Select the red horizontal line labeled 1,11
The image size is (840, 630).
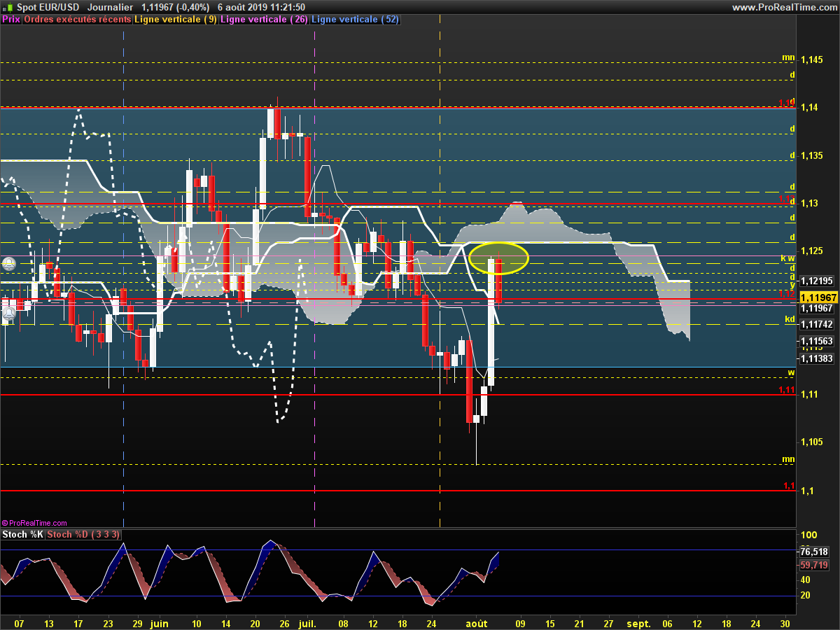click(x=399, y=395)
